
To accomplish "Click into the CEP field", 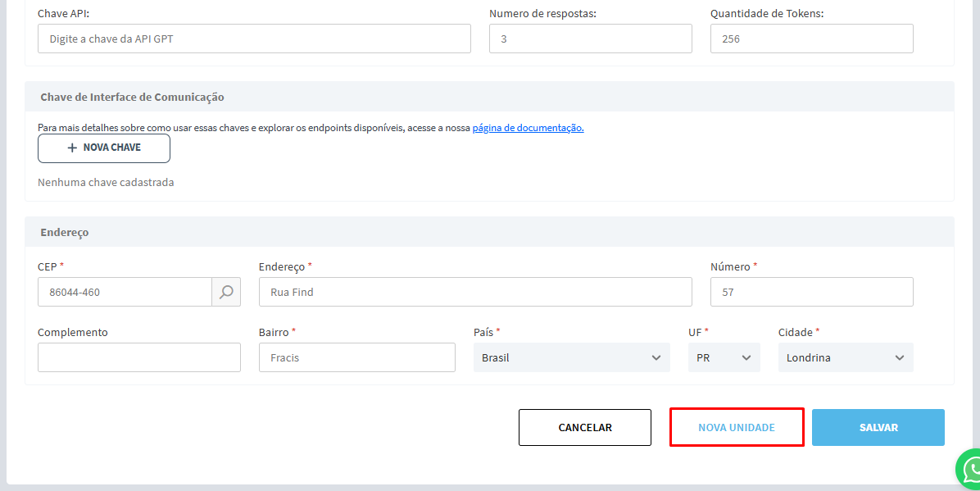I will tap(125, 292).
